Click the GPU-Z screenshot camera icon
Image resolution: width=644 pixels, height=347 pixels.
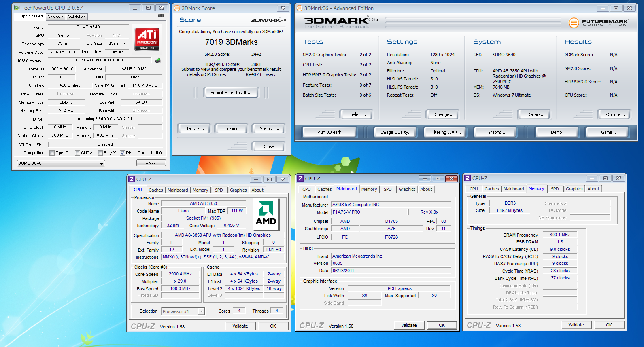click(x=161, y=16)
